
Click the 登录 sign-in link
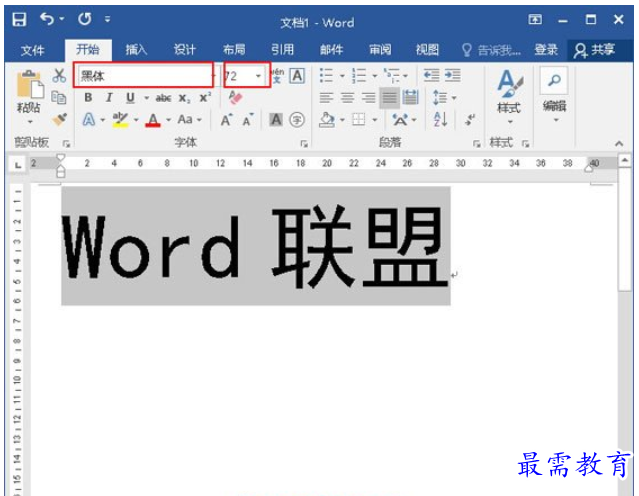coord(546,50)
